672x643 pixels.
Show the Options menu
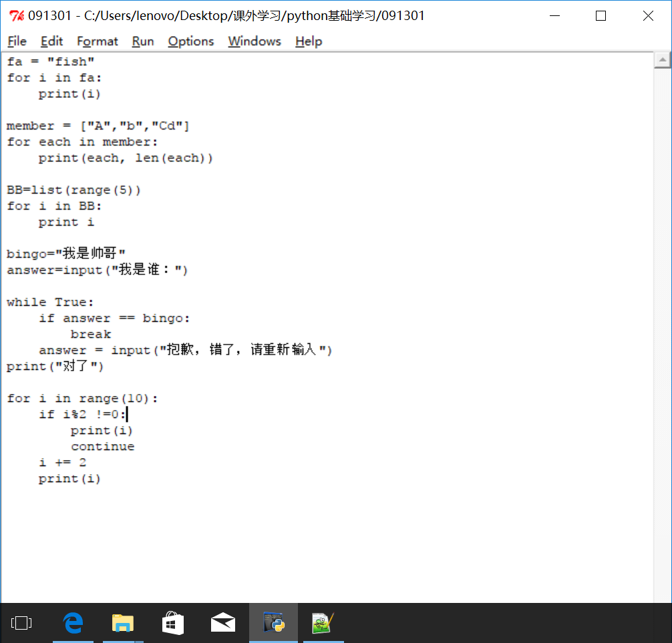191,41
